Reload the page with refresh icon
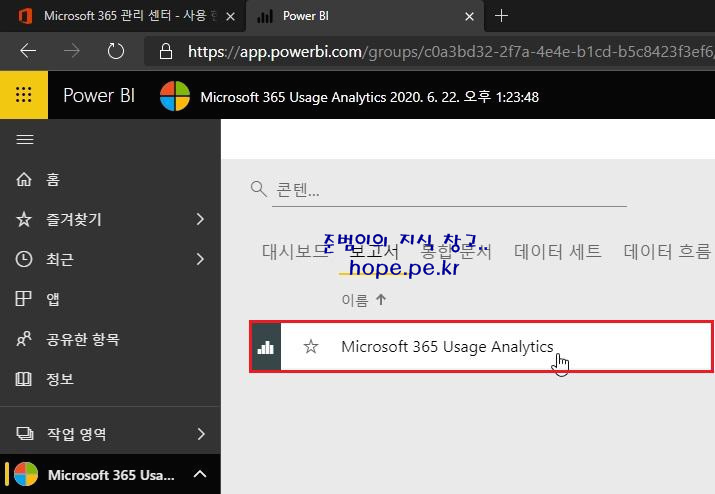The image size is (715, 494). tap(115, 51)
